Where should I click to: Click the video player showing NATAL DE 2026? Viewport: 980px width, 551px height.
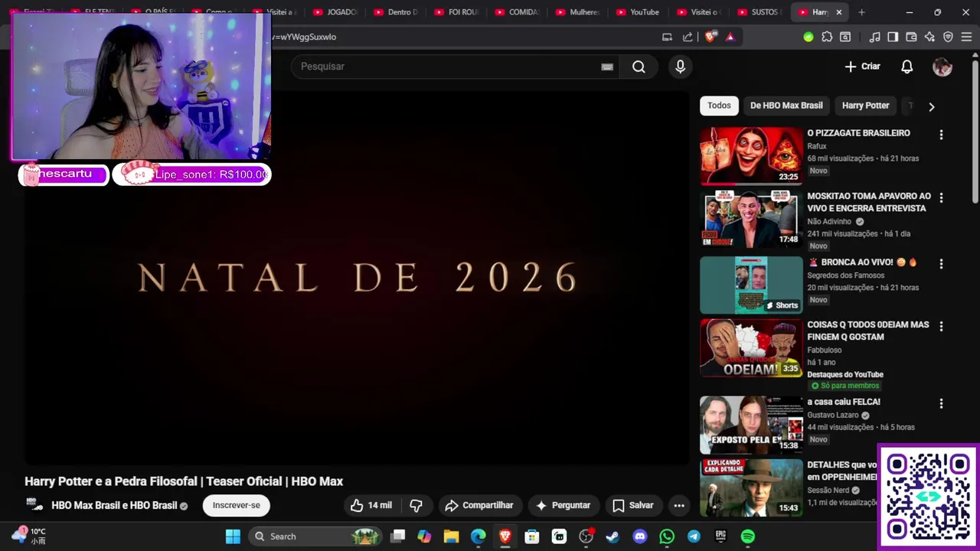pos(358,278)
